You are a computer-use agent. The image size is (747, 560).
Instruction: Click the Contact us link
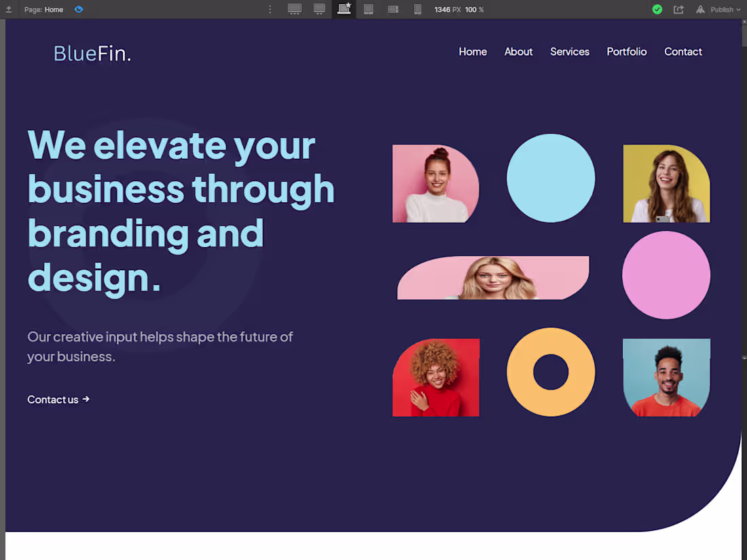tap(58, 399)
